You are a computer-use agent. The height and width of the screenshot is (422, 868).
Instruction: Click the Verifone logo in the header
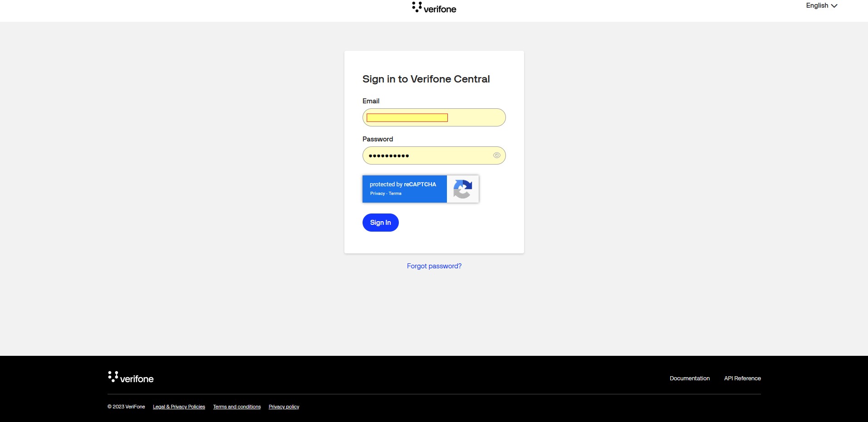[434, 8]
